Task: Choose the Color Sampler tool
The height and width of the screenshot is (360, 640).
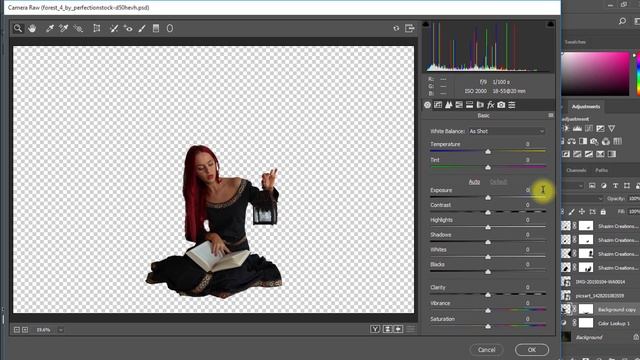Action: tap(64, 28)
